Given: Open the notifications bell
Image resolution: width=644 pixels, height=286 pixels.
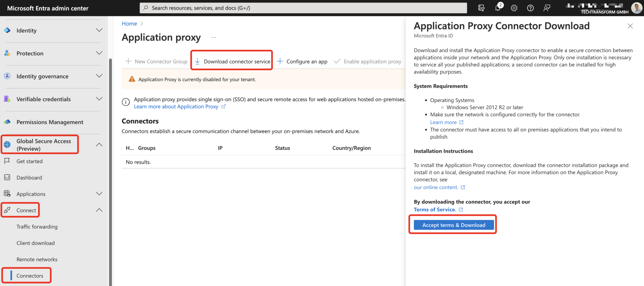Looking at the screenshot, I should (x=497, y=8).
